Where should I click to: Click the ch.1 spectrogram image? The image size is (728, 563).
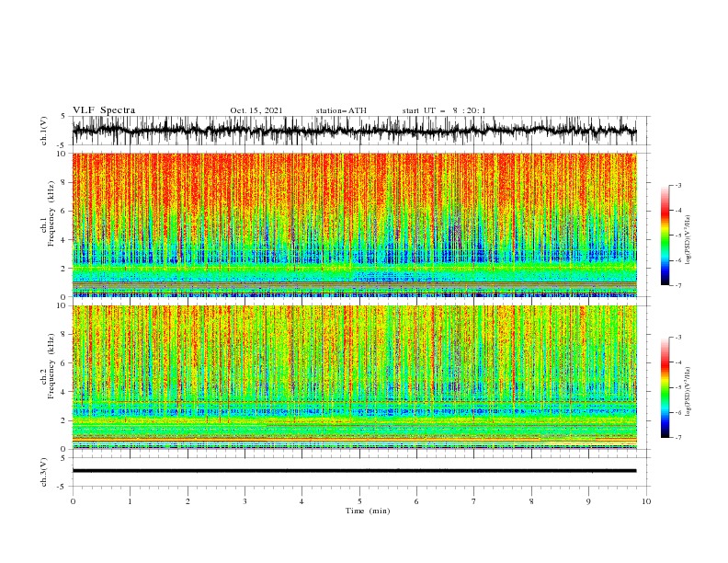pos(354,224)
